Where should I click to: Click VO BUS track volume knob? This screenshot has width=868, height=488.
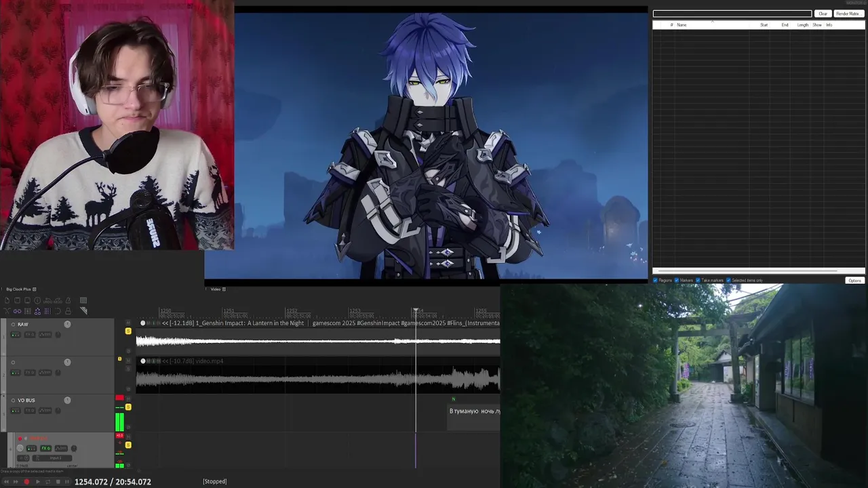tap(68, 400)
